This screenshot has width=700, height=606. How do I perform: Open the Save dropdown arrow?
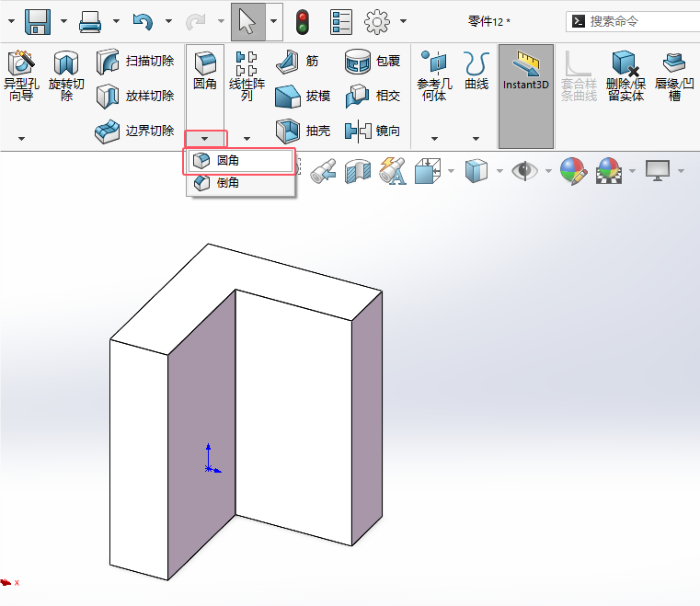pos(63,21)
